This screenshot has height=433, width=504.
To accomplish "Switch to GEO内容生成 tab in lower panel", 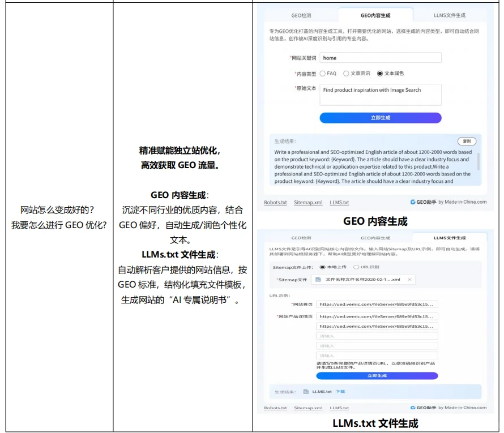I will tap(375, 238).
